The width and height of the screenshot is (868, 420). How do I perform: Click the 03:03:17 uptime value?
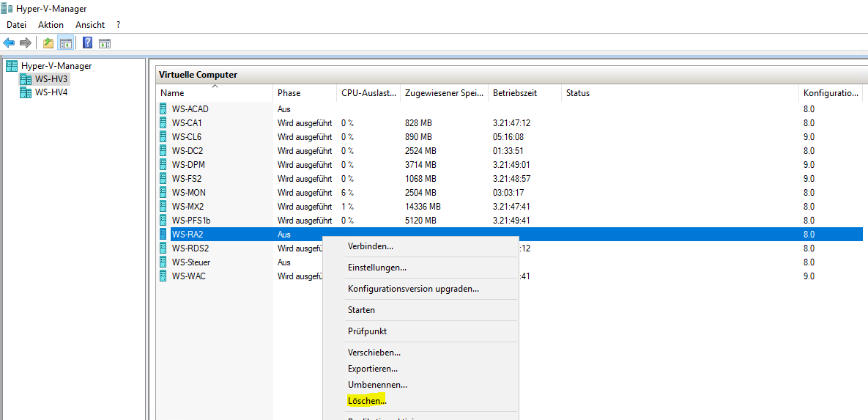[x=508, y=192]
